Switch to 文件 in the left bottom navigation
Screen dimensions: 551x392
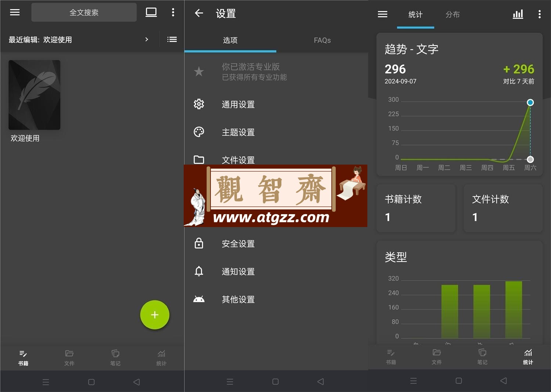[x=69, y=357]
